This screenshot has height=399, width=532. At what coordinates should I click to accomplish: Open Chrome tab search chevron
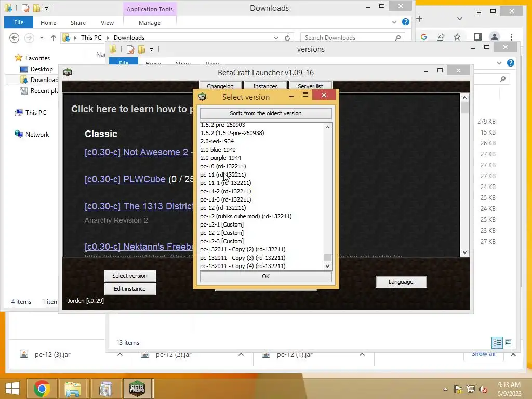click(460, 19)
